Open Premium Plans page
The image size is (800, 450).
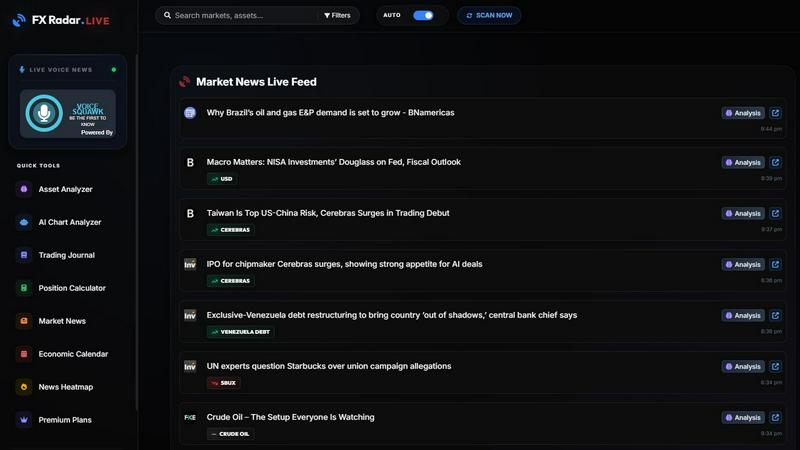coord(65,419)
